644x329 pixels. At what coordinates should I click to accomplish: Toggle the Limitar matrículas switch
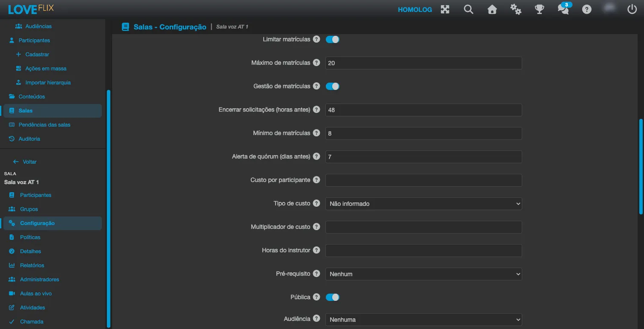(333, 39)
